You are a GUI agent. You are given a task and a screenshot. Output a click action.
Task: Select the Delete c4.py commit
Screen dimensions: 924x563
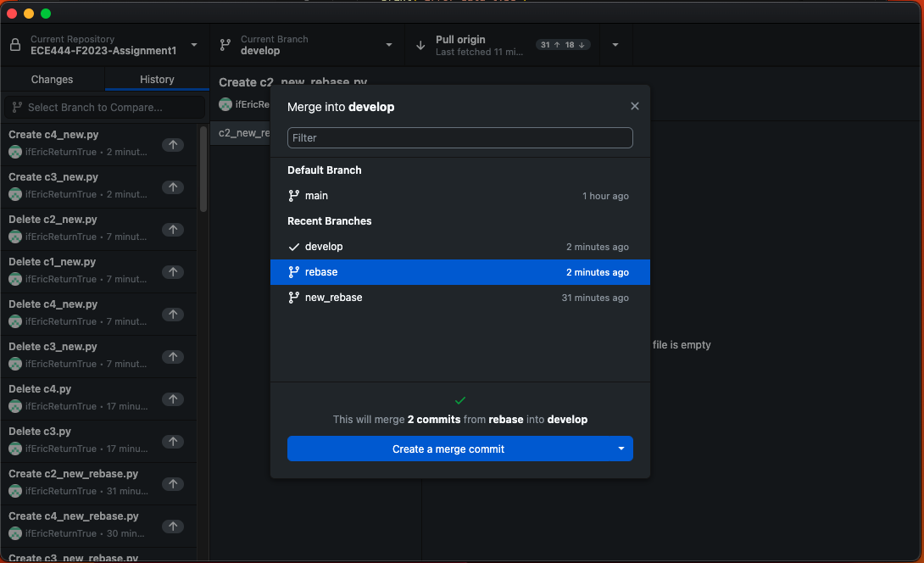[x=99, y=399]
